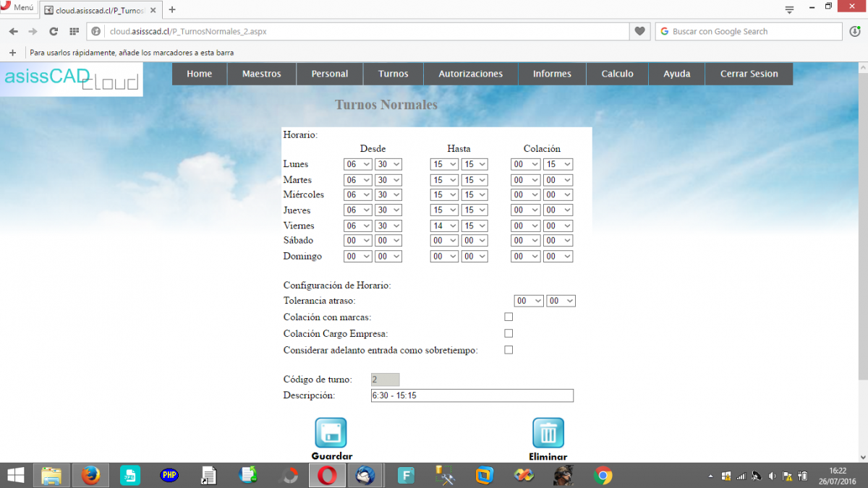
Task: Launch Firefox from the taskbar
Action: coord(90,476)
